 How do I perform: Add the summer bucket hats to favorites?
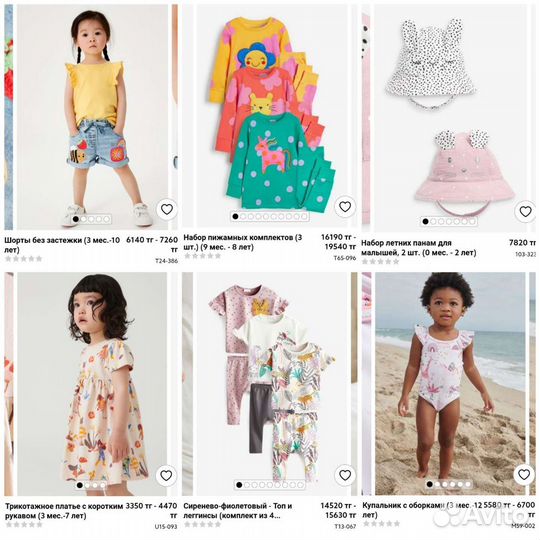[x=525, y=211]
